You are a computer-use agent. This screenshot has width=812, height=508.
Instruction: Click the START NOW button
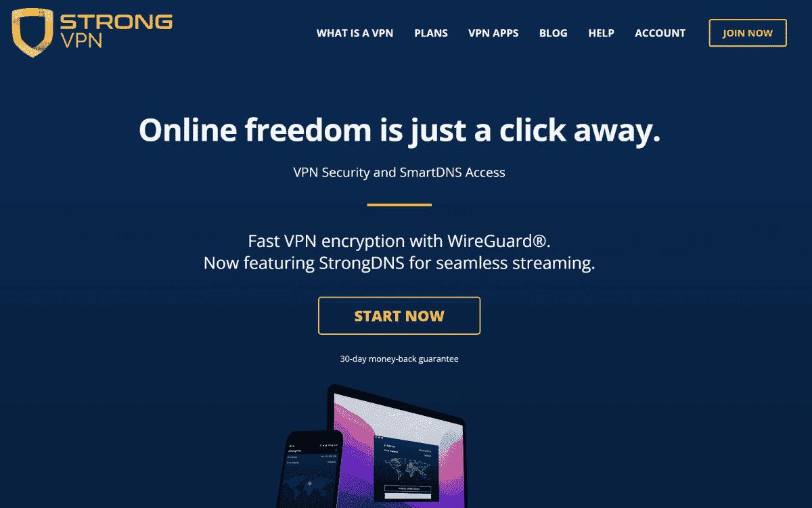click(x=399, y=316)
